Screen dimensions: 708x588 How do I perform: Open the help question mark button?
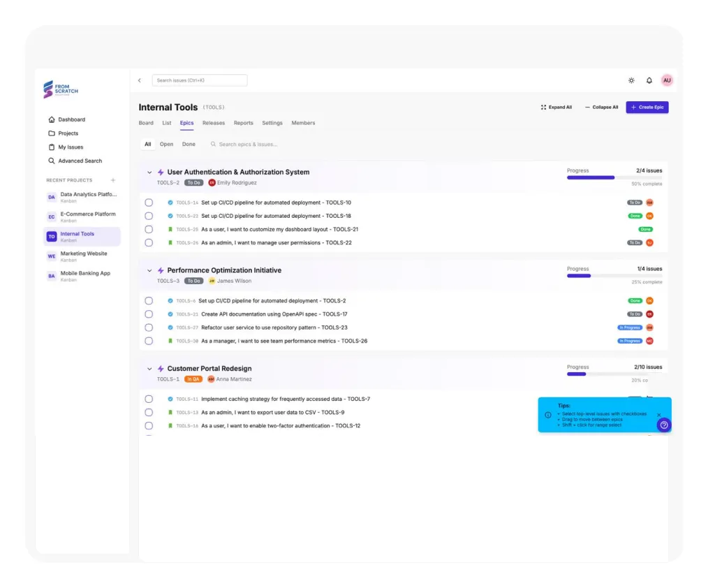(x=664, y=425)
